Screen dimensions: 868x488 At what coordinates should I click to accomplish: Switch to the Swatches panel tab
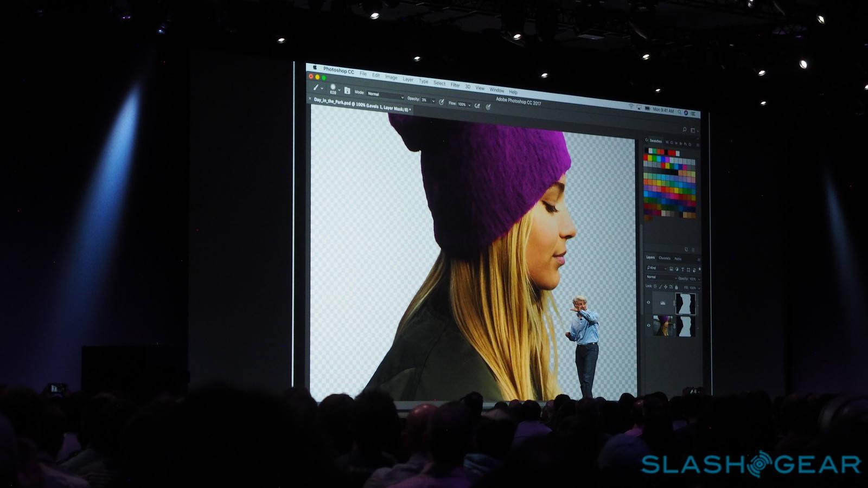point(655,141)
